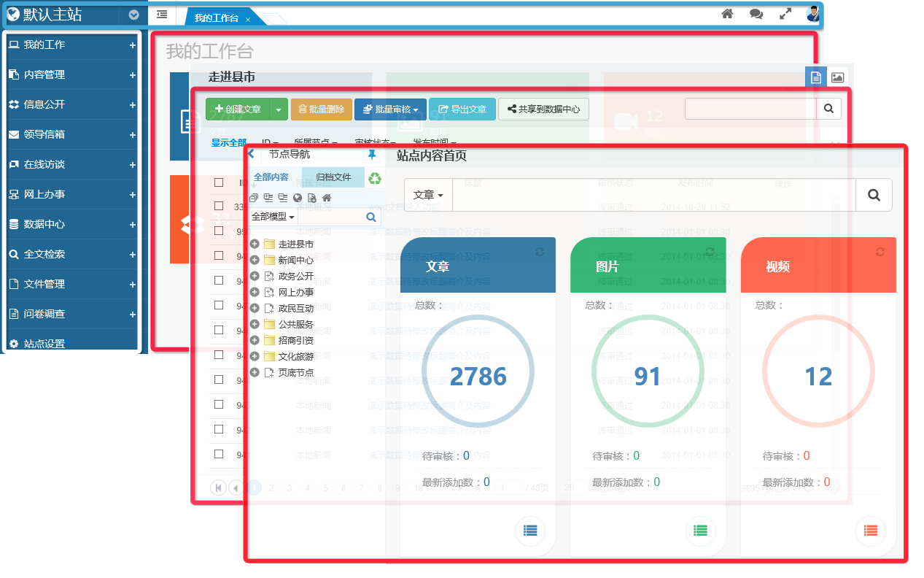Click the pin icon beside 节点导航

[x=372, y=155]
